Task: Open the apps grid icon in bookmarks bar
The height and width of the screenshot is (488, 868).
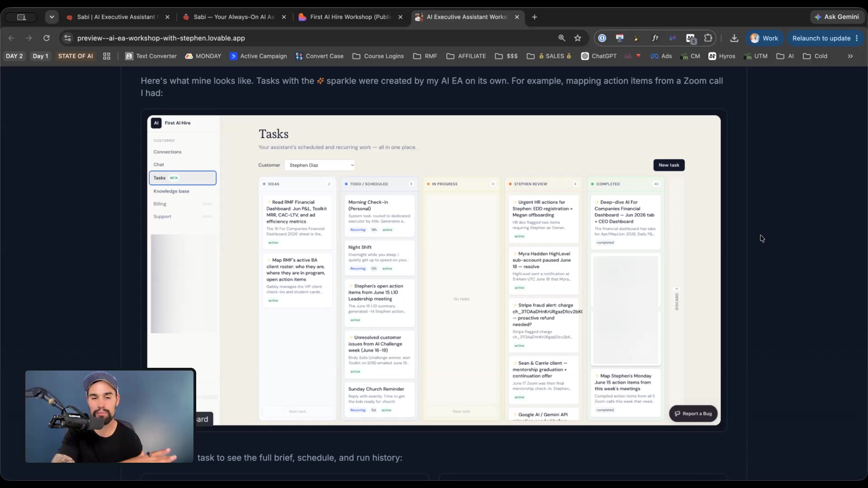Action: 107,56
